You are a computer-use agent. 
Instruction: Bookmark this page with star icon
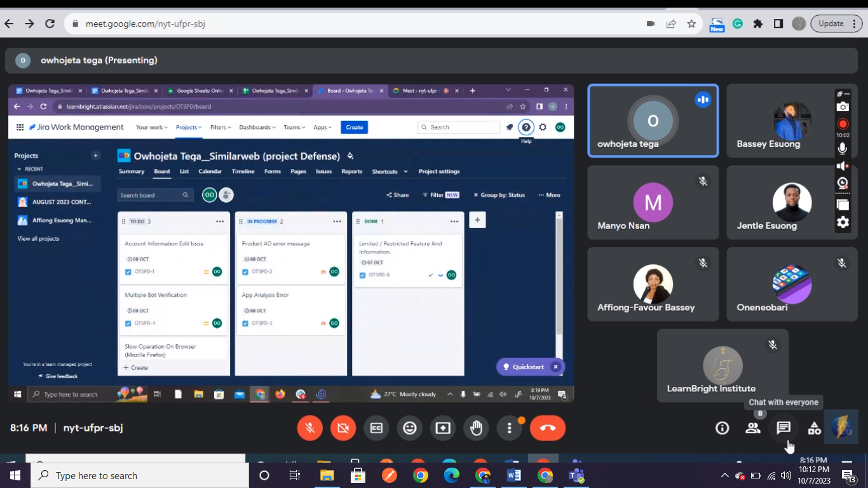(691, 24)
